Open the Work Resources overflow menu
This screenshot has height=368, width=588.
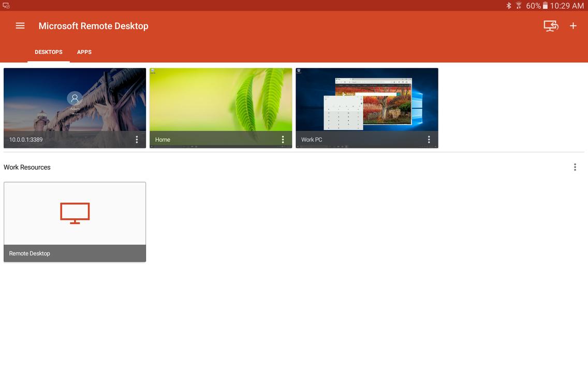(575, 167)
